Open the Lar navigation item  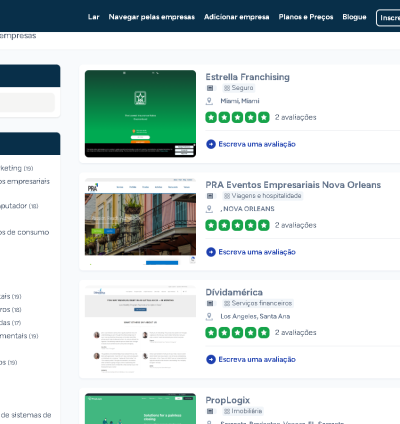pos(94,17)
